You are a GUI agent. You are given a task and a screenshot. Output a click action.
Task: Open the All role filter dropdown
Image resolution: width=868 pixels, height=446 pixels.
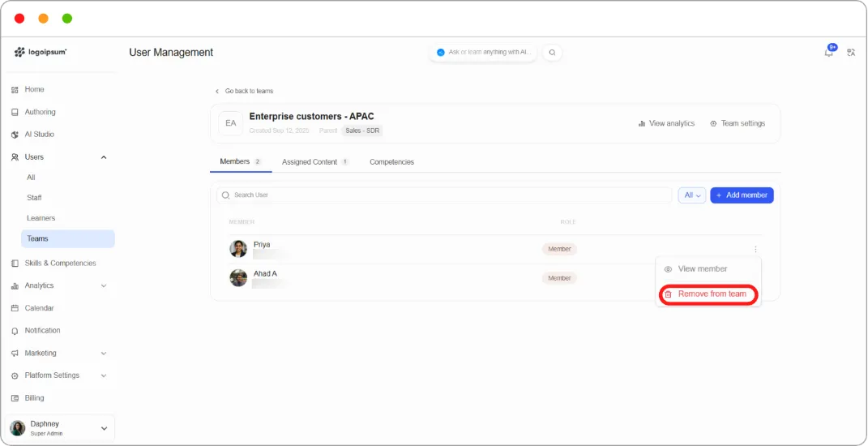click(692, 195)
